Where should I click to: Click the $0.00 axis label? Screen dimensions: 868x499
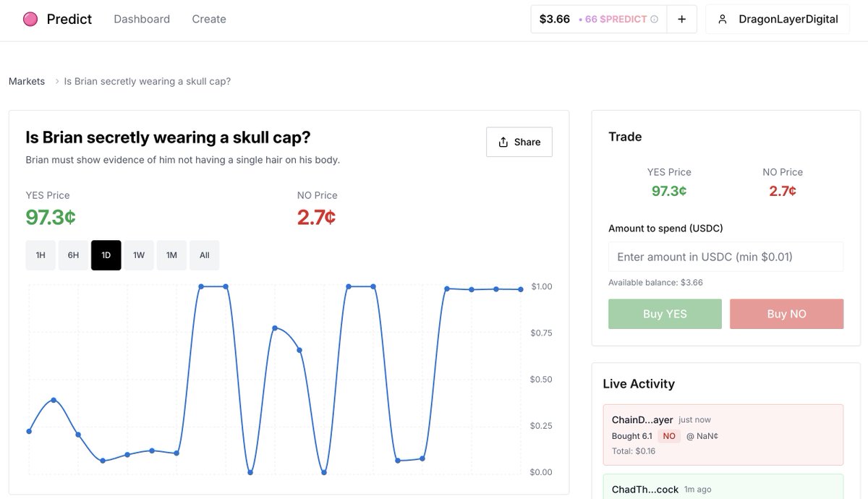pos(541,472)
